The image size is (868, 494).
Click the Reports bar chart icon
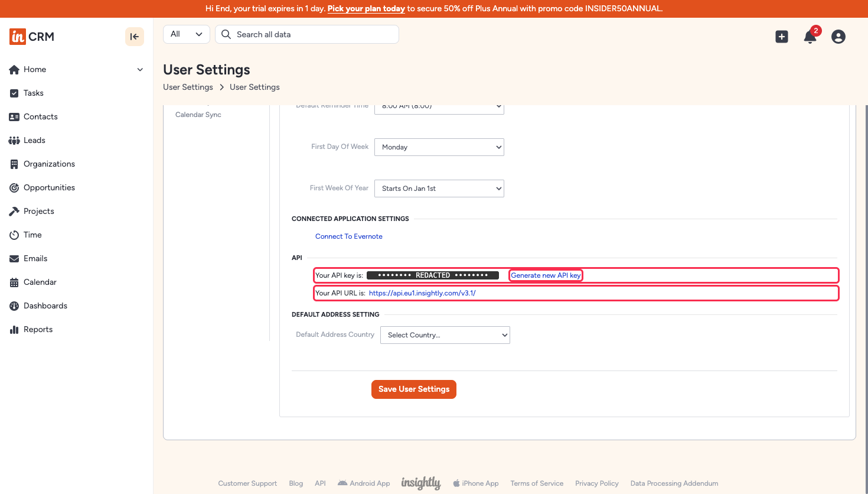tap(14, 330)
